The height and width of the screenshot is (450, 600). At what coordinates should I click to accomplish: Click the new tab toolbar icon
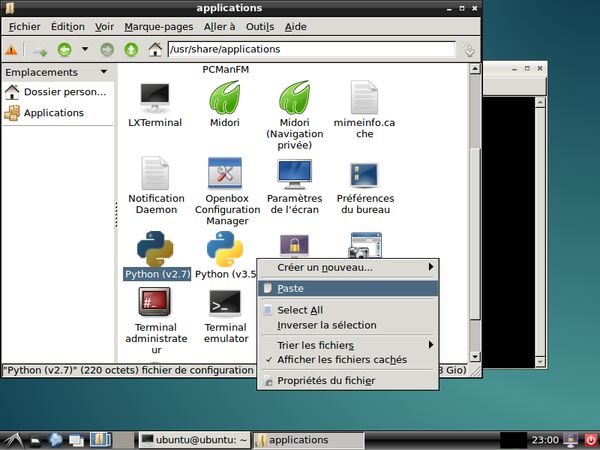coord(39,50)
